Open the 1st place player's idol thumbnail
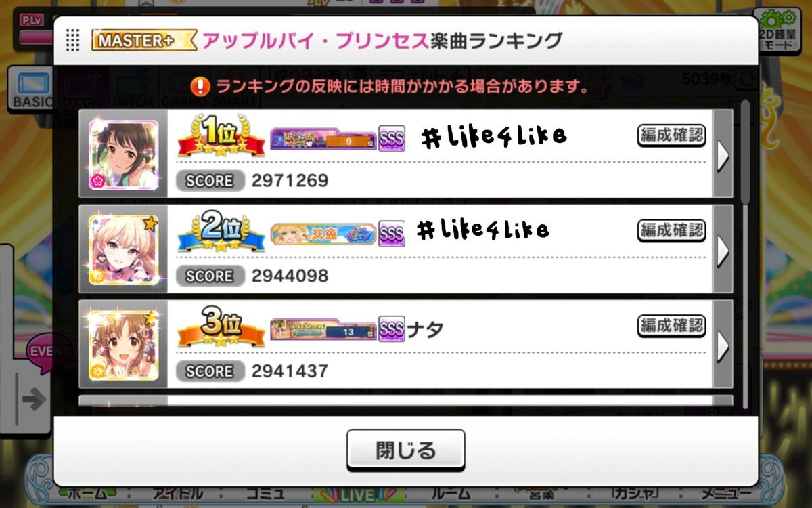Viewport: 812px width, 508px height. coord(124,155)
